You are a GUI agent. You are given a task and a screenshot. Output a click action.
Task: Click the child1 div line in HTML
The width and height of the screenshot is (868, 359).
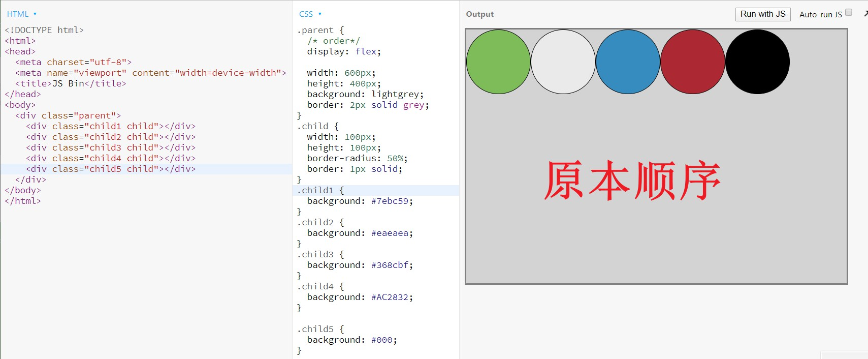pyautogui.click(x=111, y=126)
